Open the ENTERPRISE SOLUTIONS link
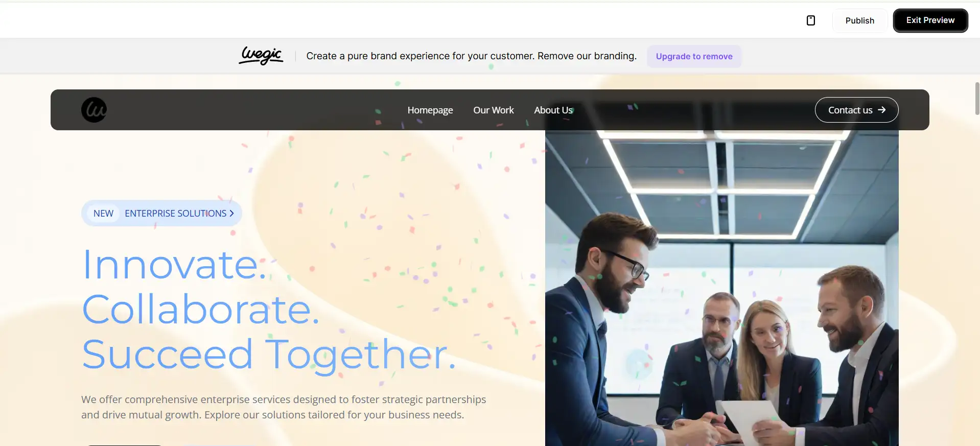This screenshot has height=446, width=980. 175,213
